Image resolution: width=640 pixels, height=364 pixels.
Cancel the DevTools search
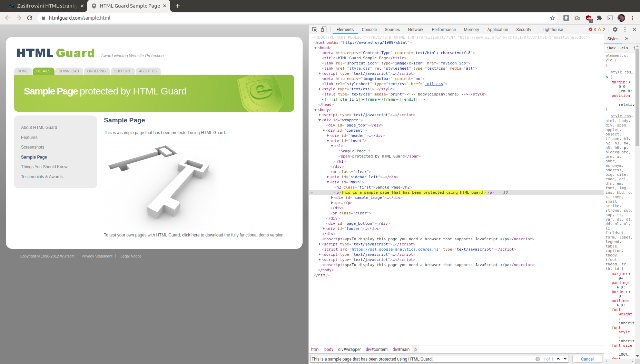point(587,359)
